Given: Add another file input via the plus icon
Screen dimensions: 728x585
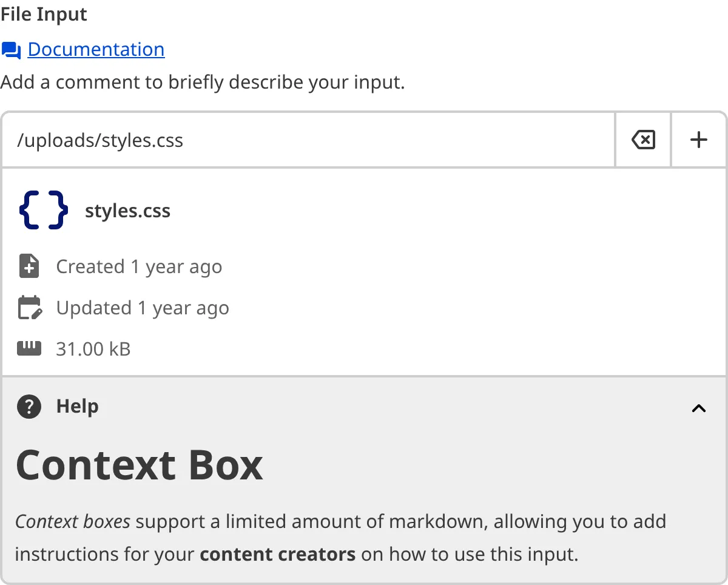Looking at the screenshot, I should coord(699,140).
